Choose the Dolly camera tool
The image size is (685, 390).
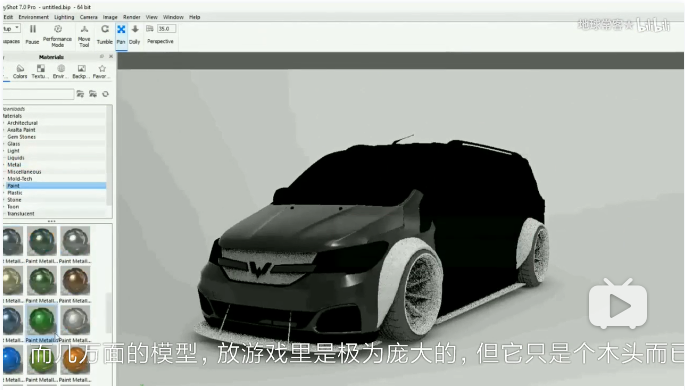(135, 35)
